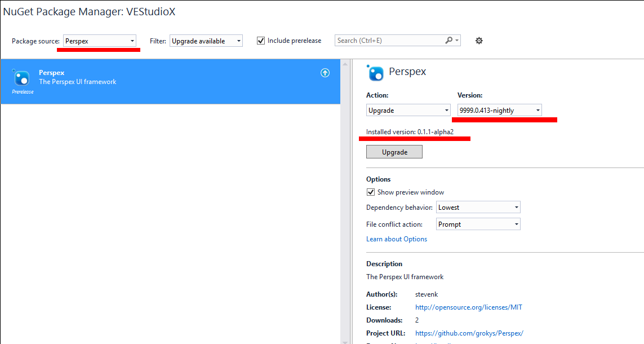Click the Installed version: 0.1.1-alpha2 text
The image size is (644, 344).
[x=410, y=132]
